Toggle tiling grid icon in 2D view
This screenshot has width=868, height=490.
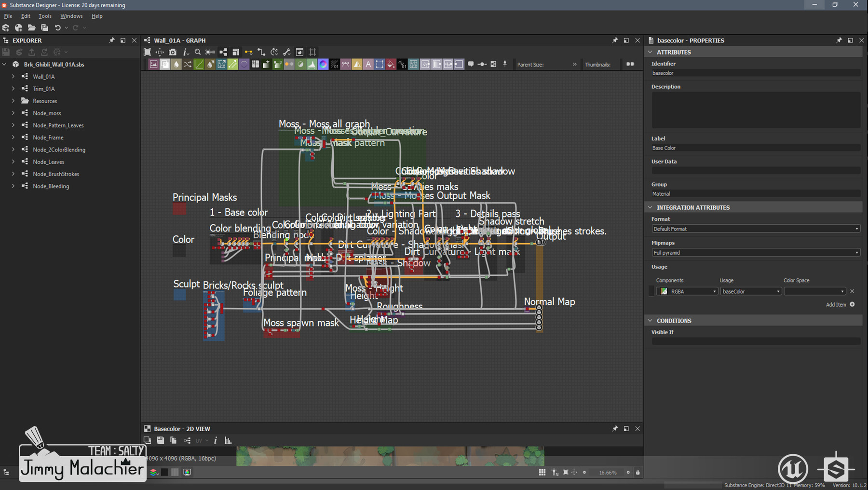pyautogui.click(x=542, y=472)
